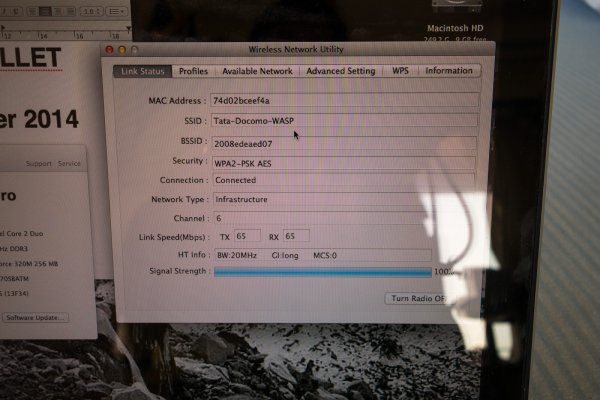Open the line spacing 1.0 dropdown
This screenshot has height=400, width=600.
91,11
